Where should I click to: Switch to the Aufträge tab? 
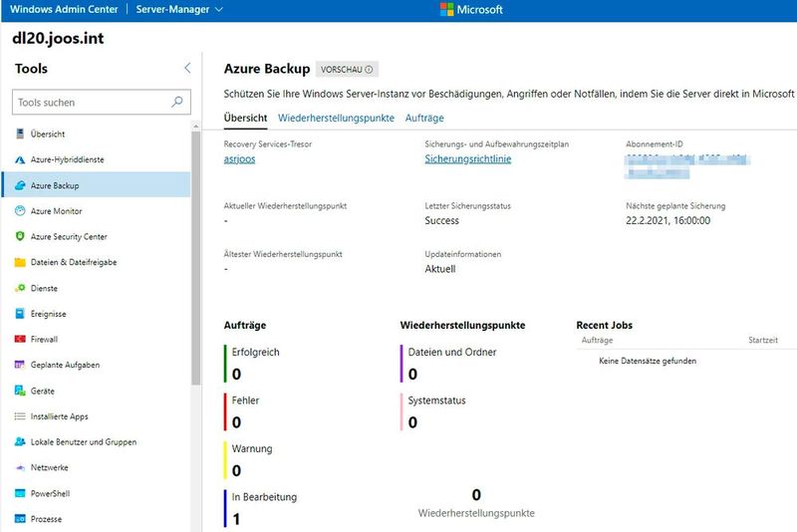pos(424,118)
